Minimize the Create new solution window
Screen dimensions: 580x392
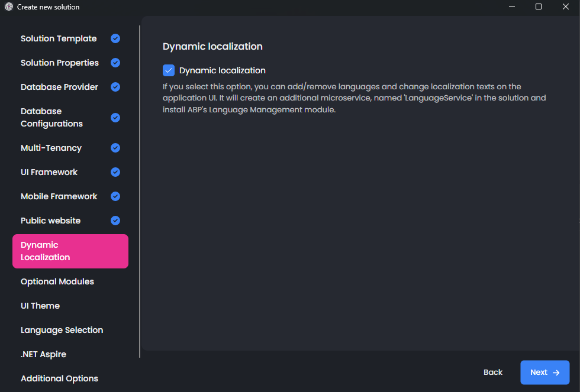coord(512,7)
